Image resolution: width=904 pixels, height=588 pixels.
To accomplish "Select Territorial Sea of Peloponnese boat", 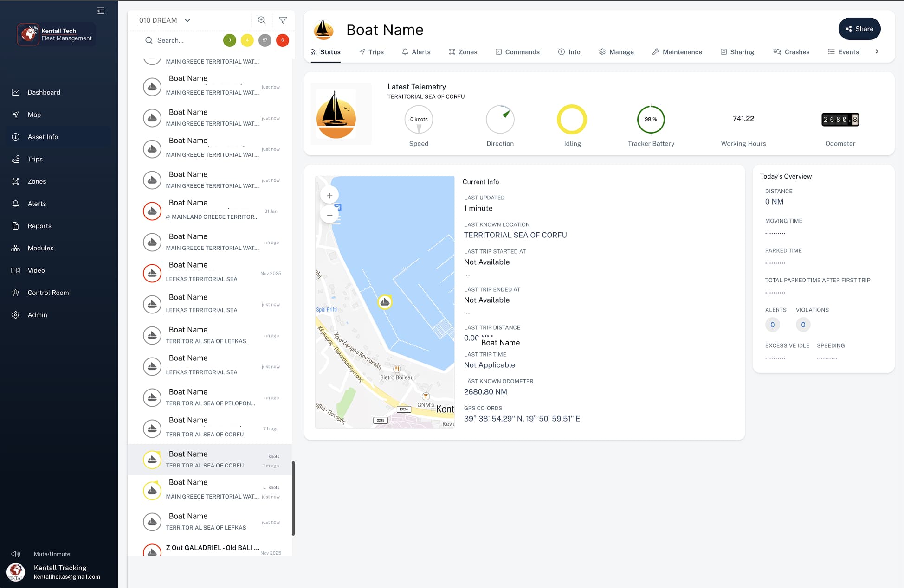I will (x=210, y=397).
